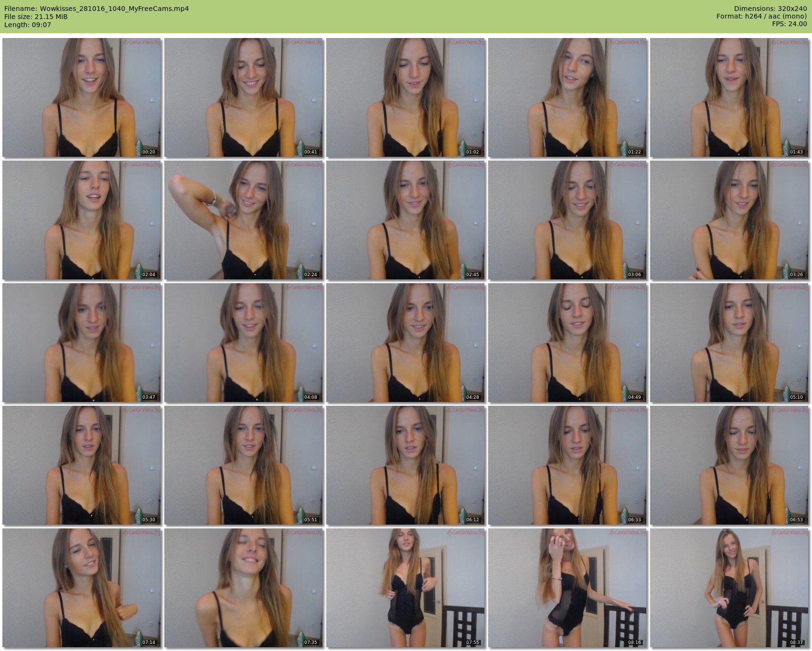Select the 'Format: h264 / aac (mono)' text
Screen dimensions: 812x651
tap(762, 17)
